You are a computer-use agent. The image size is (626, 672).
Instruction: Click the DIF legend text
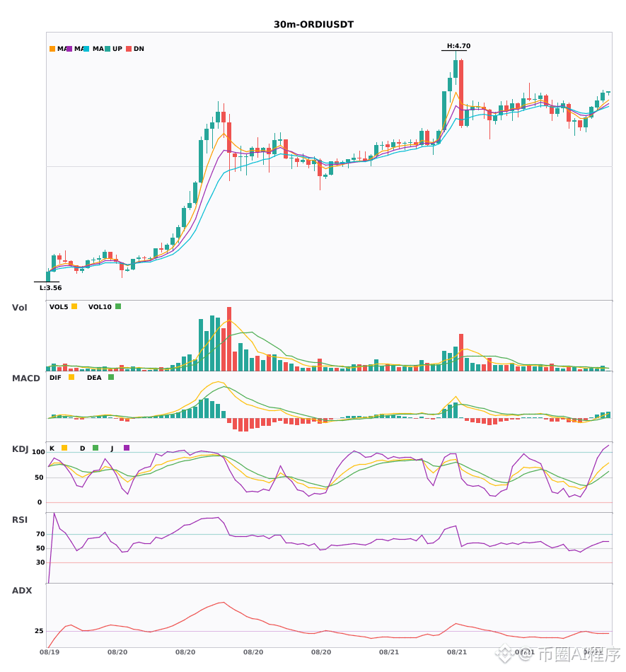[55, 378]
